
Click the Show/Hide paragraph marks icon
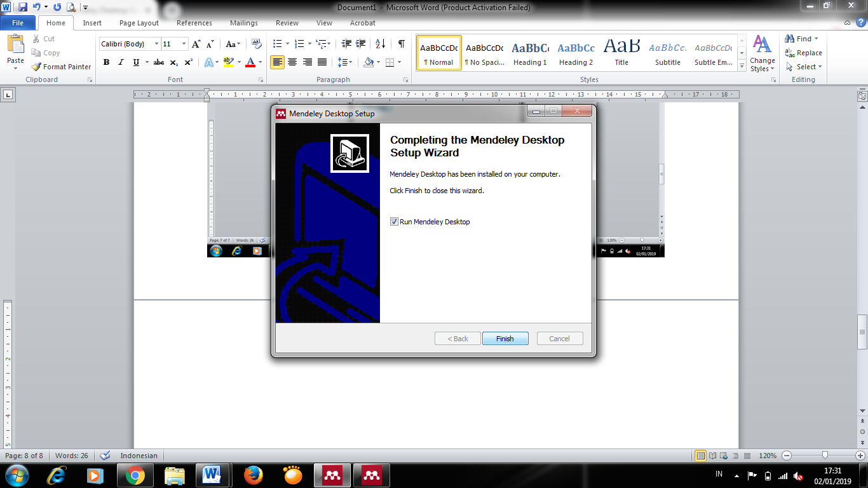click(401, 44)
